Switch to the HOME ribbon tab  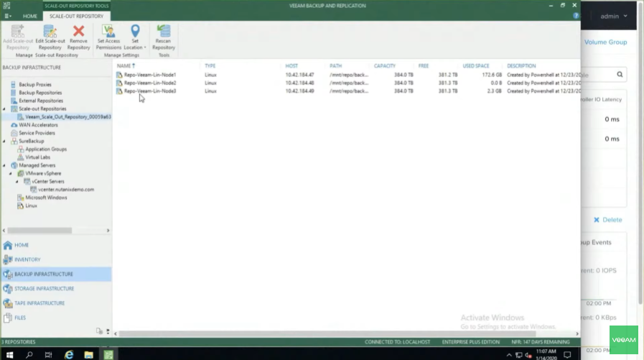30,16
